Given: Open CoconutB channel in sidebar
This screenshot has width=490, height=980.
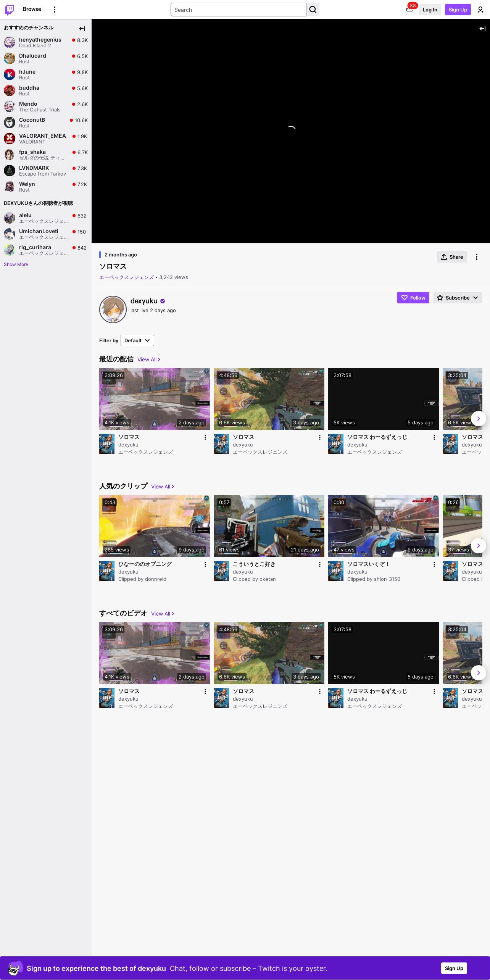Looking at the screenshot, I should (46, 122).
